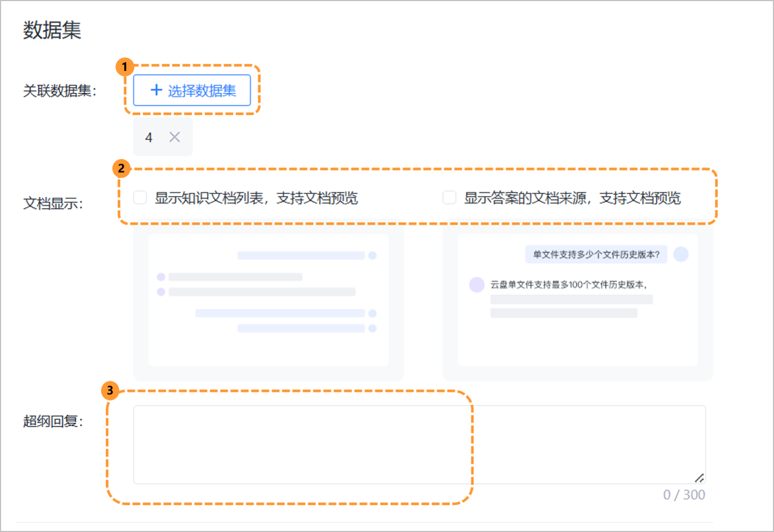Click the 0 / 300 character counter
The height and width of the screenshot is (532, 774).
pos(685,495)
